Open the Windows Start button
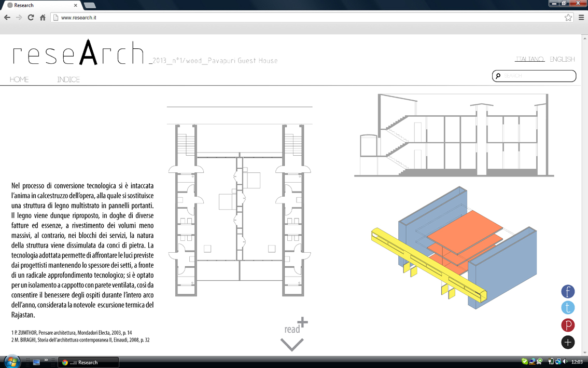 click(11, 361)
